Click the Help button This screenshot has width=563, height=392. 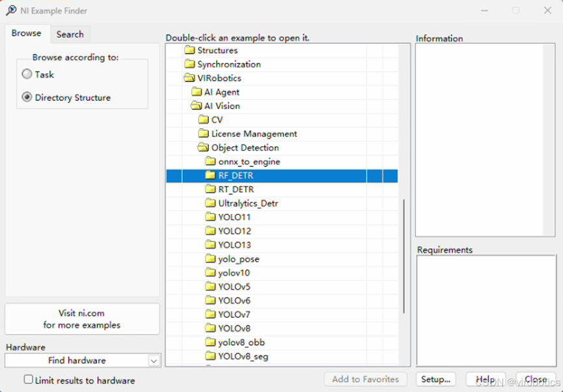(x=486, y=379)
